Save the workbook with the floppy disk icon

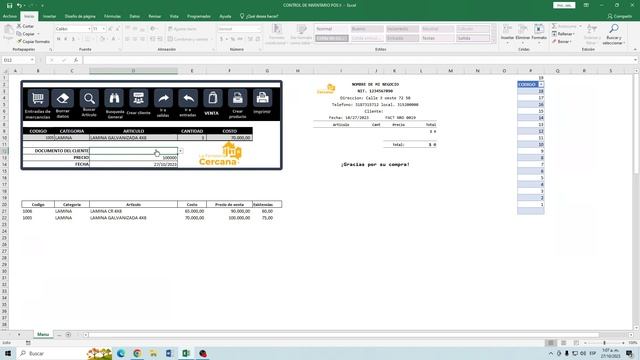click(9, 5)
